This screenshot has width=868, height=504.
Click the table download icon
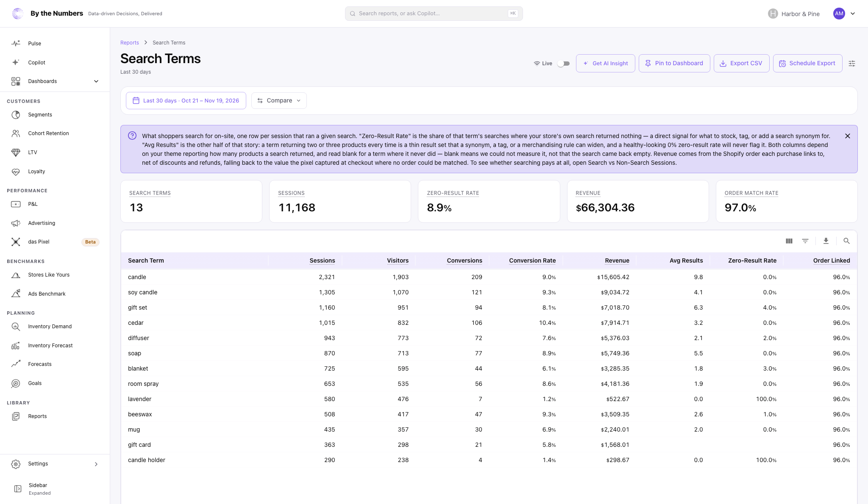pyautogui.click(x=826, y=241)
